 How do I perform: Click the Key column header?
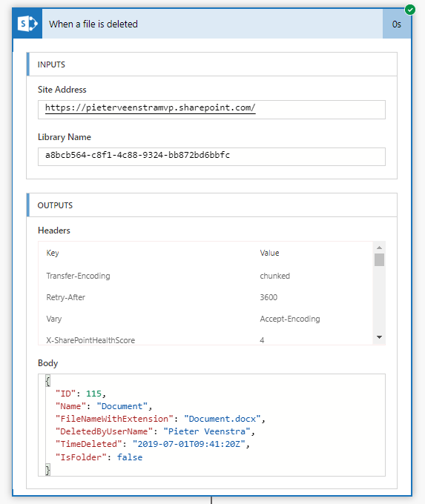point(53,253)
